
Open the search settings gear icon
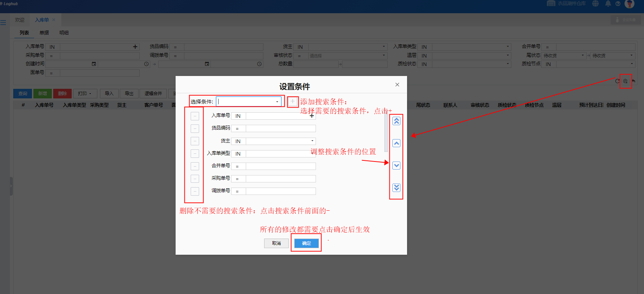[625, 81]
